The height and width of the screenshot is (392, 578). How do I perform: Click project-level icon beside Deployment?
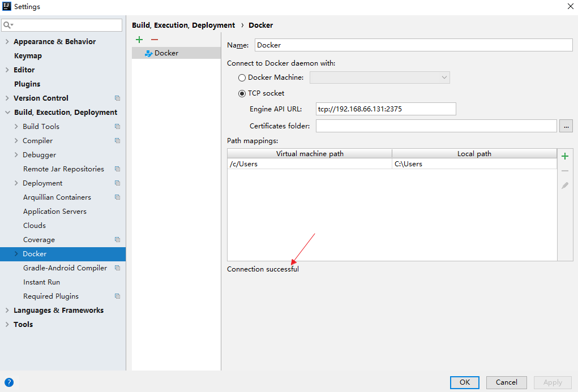(x=117, y=183)
